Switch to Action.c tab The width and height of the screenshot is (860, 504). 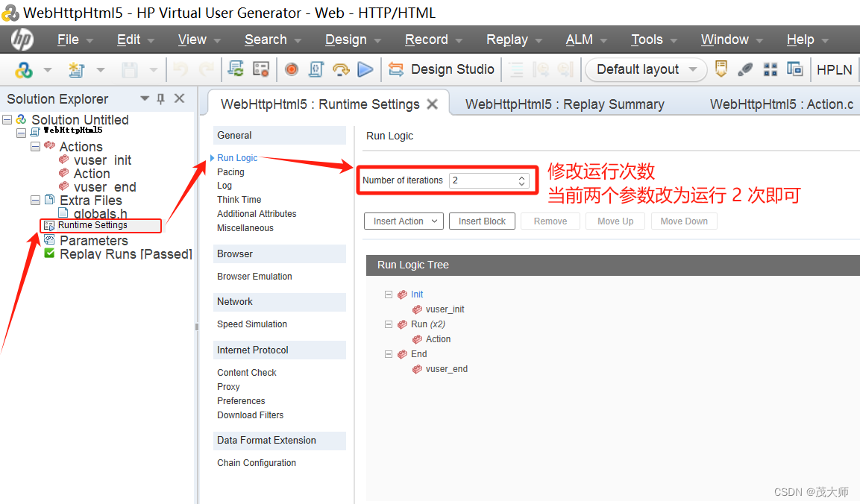(x=782, y=104)
